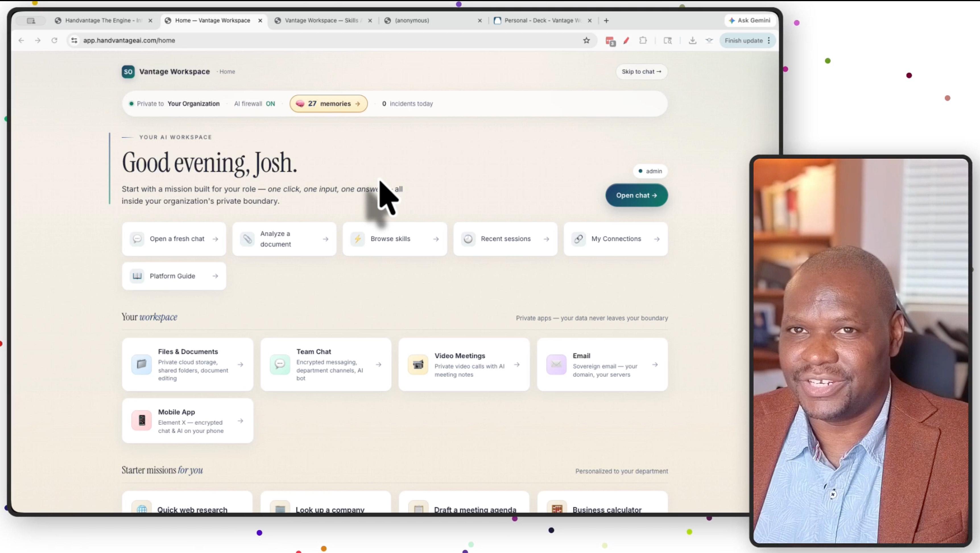Click the book icon on Platform Guide
The width and height of the screenshot is (980, 553).
tap(137, 276)
